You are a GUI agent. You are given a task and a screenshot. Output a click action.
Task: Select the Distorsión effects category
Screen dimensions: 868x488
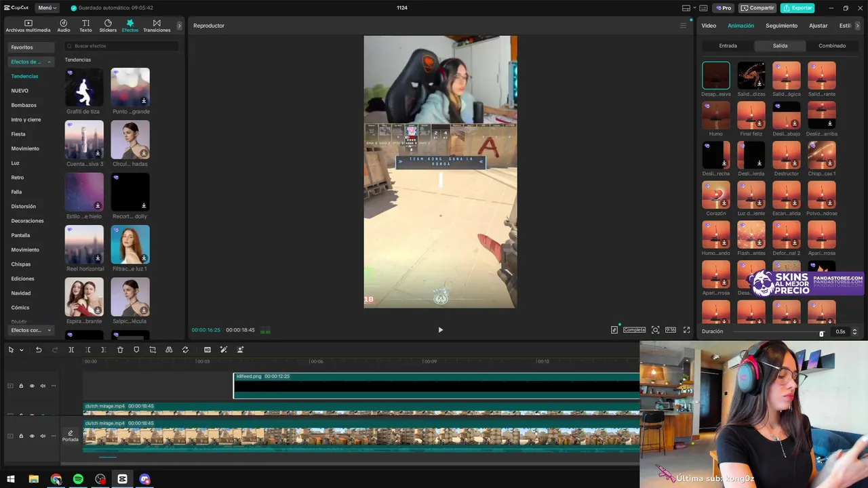24,206
